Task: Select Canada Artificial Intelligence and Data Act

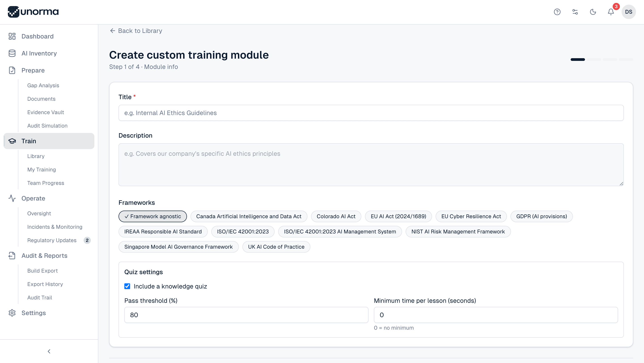Action: point(249,216)
